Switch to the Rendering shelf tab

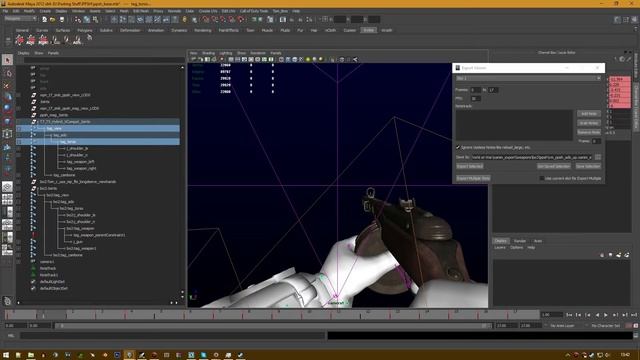[x=203, y=30]
